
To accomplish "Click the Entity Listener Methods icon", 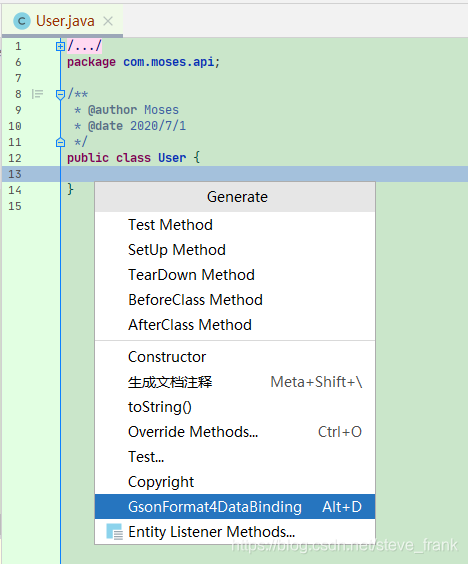I will 114,532.
